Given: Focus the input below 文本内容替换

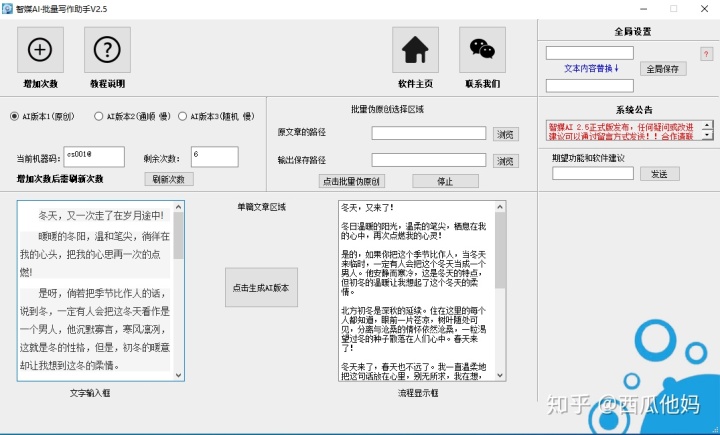Looking at the screenshot, I should (590, 85).
